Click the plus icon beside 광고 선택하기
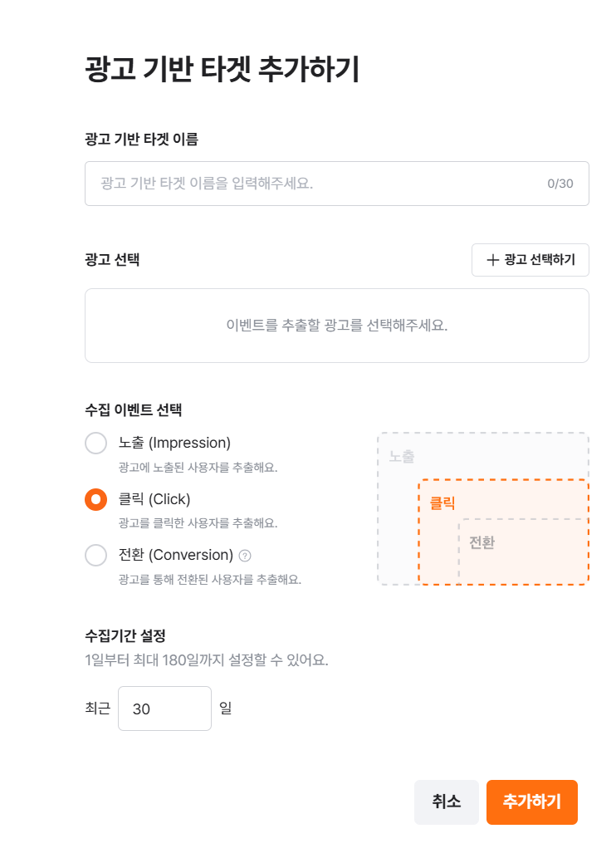 492,260
